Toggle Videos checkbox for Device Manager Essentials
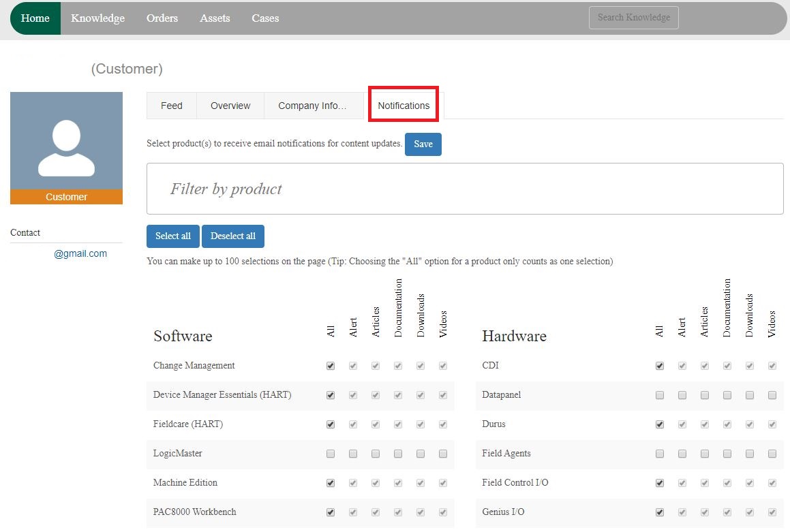The width and height of the screenshot is (790, 532). click(443, 395)
